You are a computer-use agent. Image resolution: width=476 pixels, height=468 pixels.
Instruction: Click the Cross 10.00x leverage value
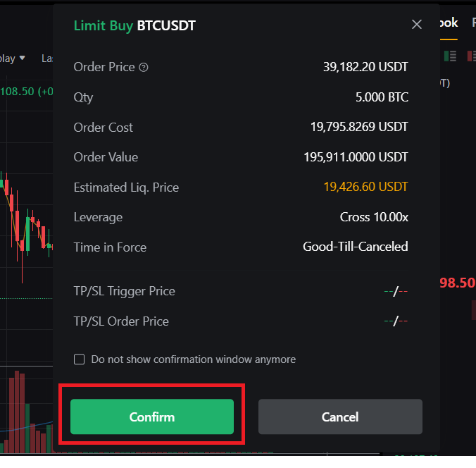[x=374, y=217]
